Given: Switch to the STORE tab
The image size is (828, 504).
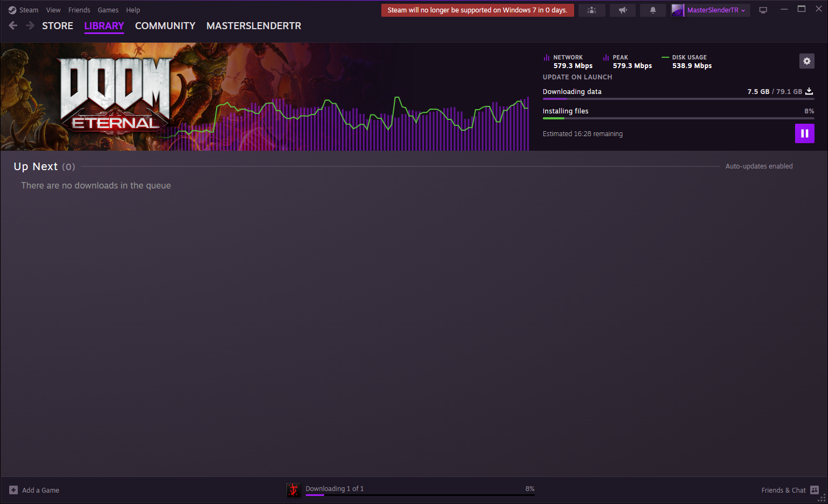Looking at the screenshot, I should click(x=58, y=26).
